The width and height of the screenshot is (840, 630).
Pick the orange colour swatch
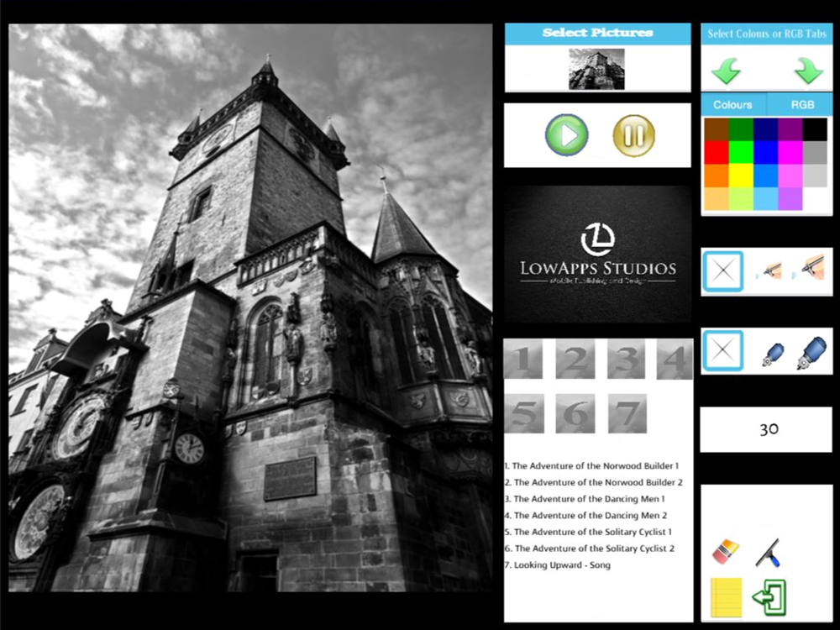click(717, 176)
